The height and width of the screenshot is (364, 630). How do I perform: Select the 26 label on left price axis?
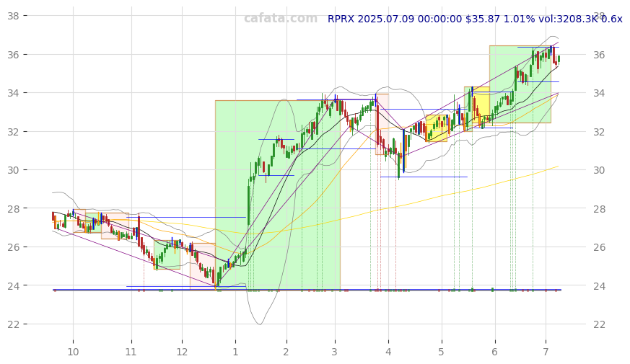tap(13, 247)
